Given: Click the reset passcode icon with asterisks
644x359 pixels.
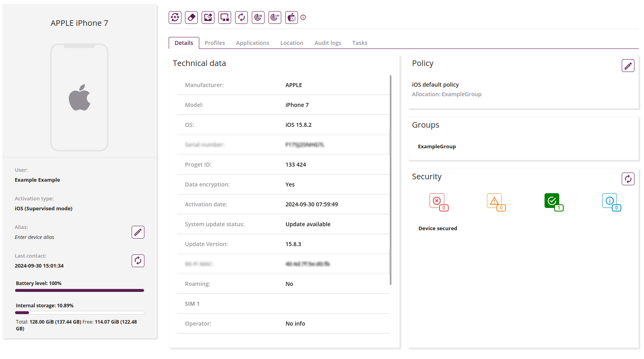Looking at the screenshot, I should coord(175,17).
